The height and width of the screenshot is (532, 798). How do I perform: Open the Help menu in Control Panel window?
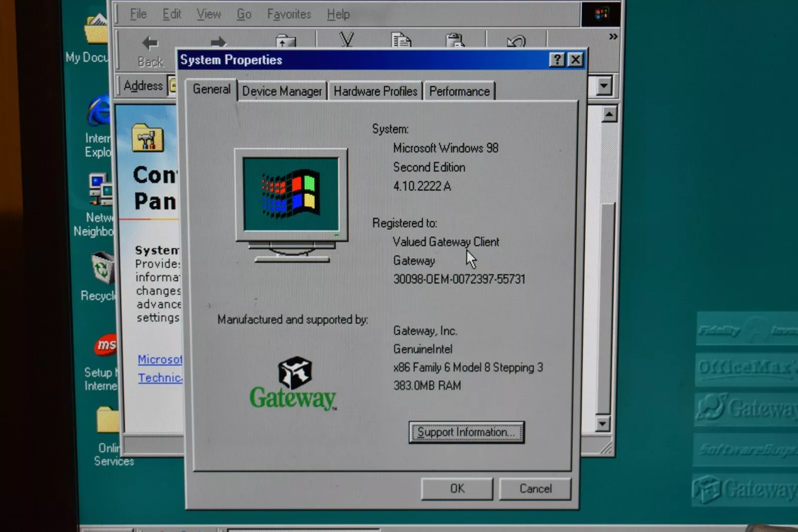[x=338, y=14]
